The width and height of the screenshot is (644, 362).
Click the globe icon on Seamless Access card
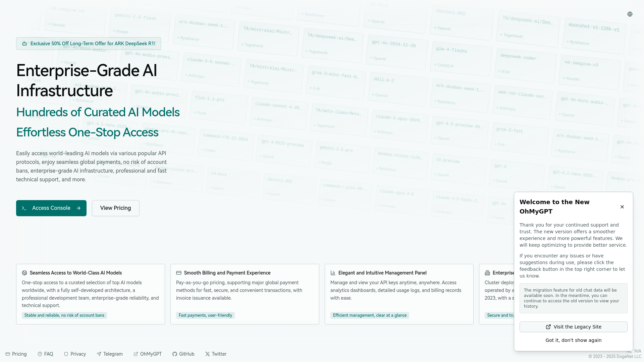[x=24, y=273]
